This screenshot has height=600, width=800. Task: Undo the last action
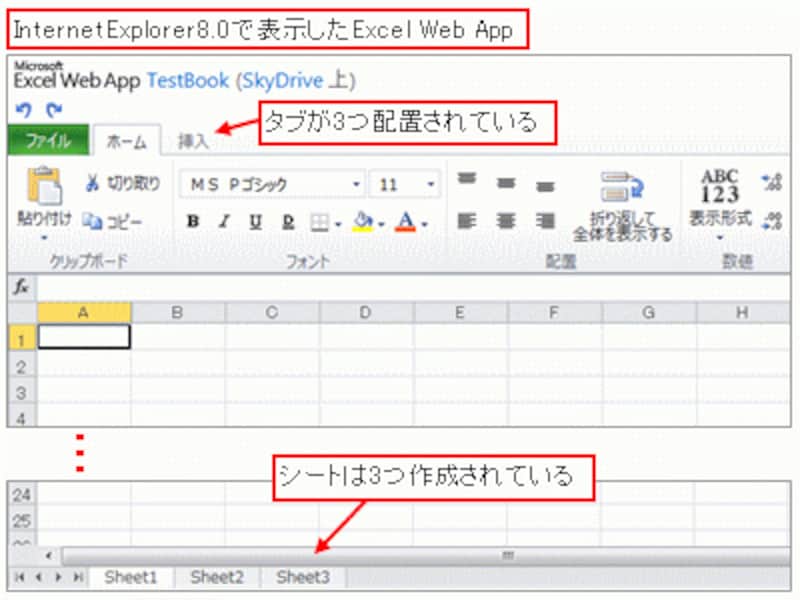coord(23,109)
